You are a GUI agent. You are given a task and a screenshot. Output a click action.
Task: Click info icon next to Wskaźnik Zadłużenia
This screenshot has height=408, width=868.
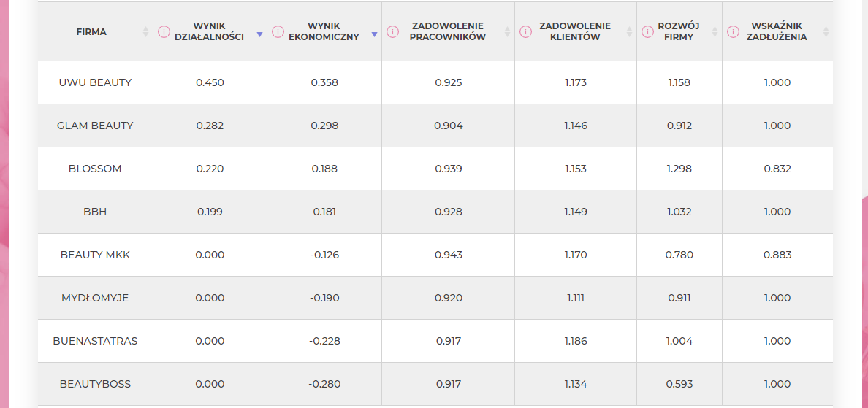tap(733, 32)
